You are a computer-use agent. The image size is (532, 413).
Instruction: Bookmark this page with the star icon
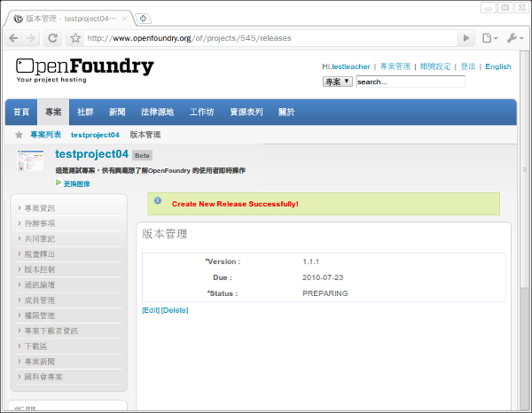[75, 38]
